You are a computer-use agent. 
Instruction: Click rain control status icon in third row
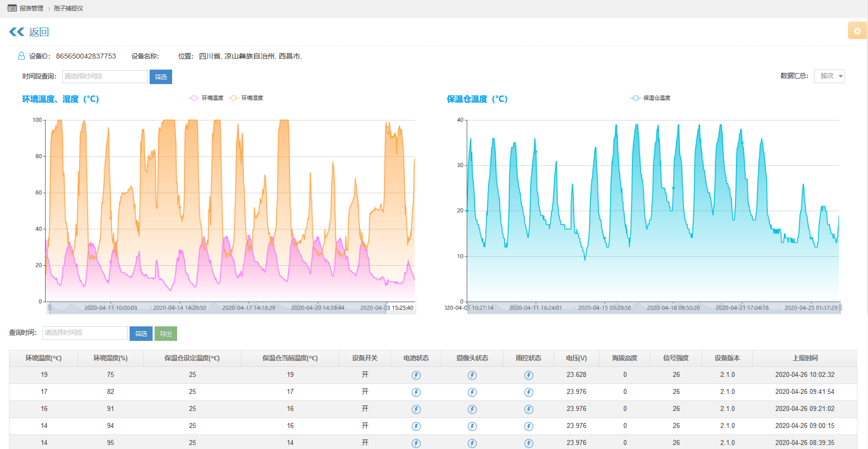(528, 409)
